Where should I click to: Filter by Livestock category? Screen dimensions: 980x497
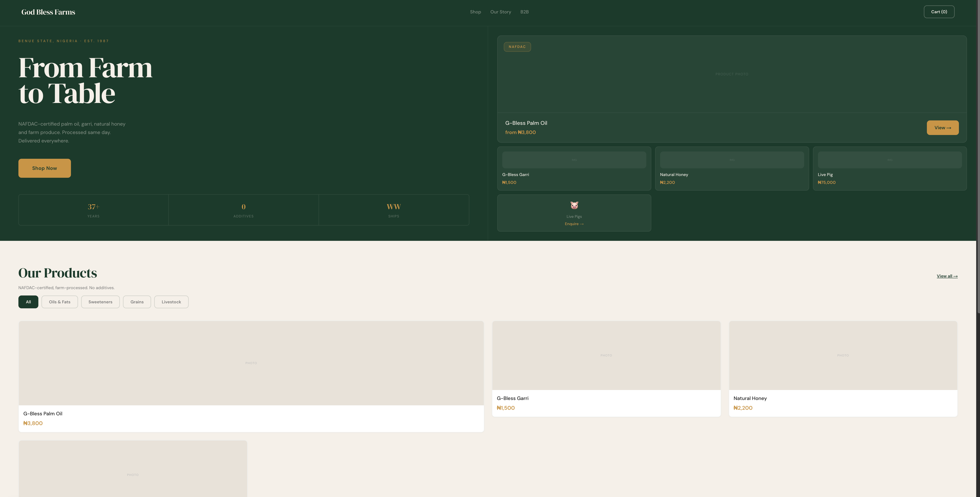point(171,302)
